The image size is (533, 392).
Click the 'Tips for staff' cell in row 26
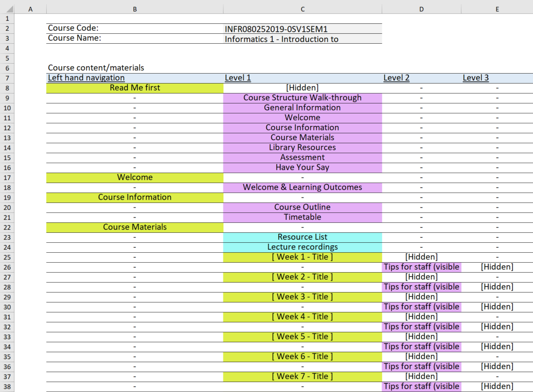coord(421,267)
